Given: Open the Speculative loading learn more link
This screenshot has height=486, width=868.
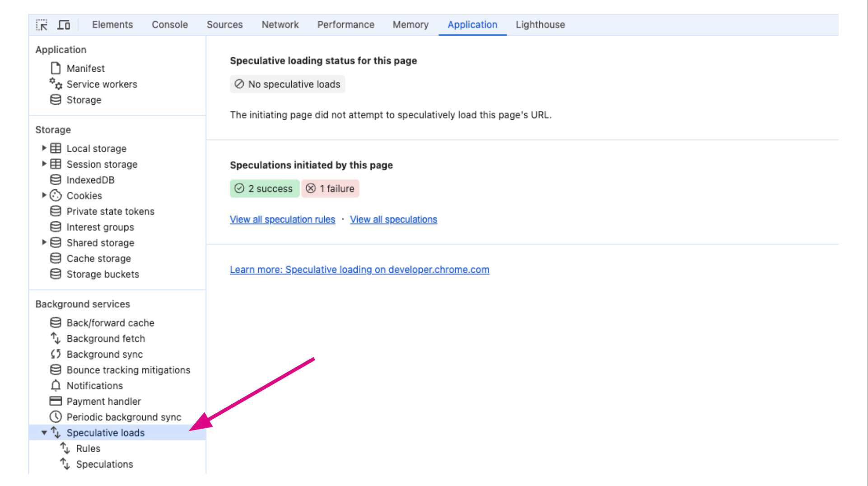Looking at the screenshot, I should point(359,270).
